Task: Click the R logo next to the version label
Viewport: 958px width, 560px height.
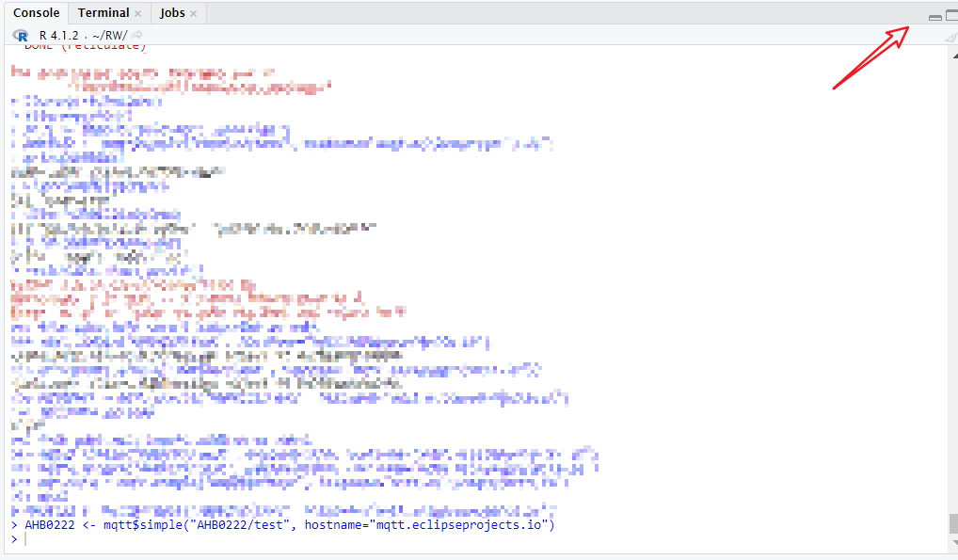Action: [20, 35]
